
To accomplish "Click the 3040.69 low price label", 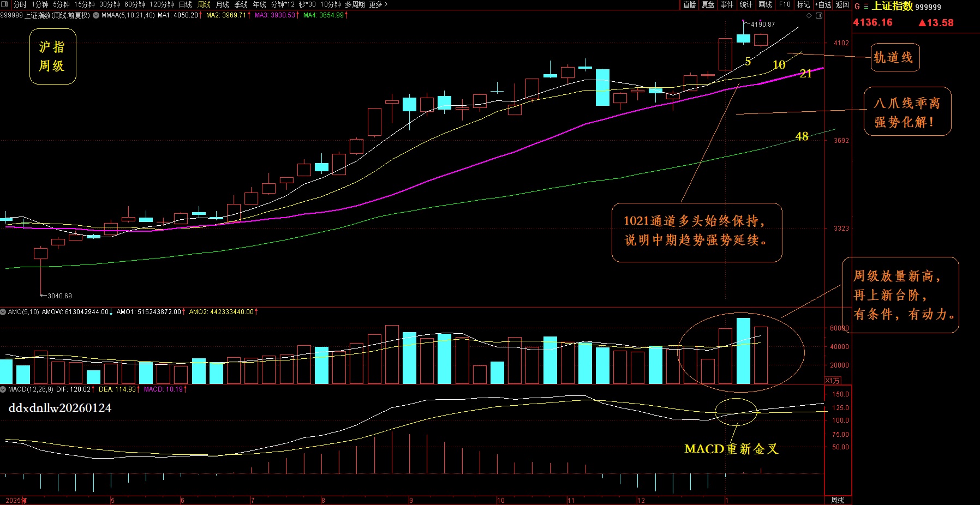I will 60,296.
